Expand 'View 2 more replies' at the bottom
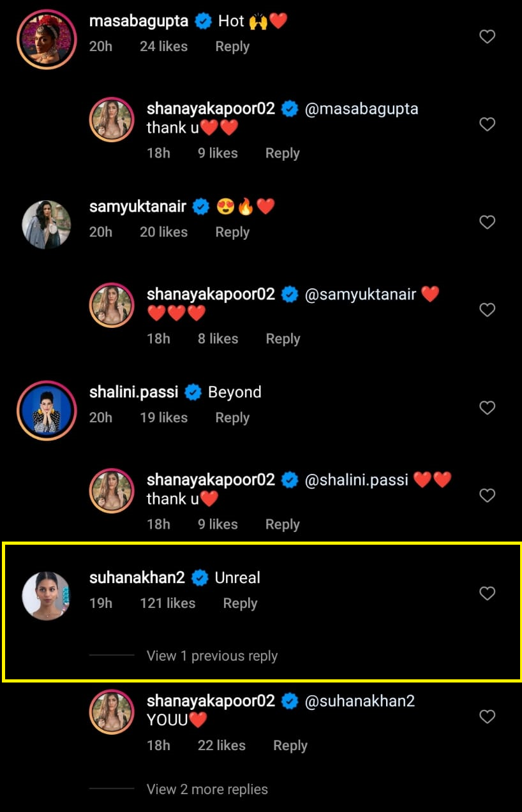Image resolution: width=522 pixels, height=812 pixels. point(207,789)
